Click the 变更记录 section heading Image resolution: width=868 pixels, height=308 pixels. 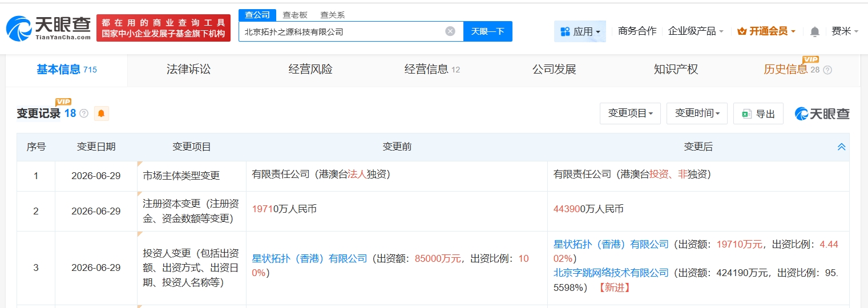[x=39, y=114]
